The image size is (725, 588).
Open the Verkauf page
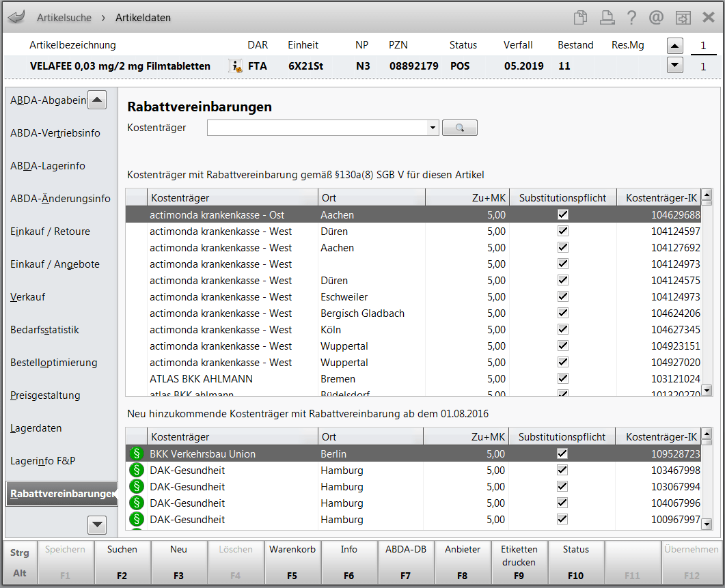click(28, 297)
